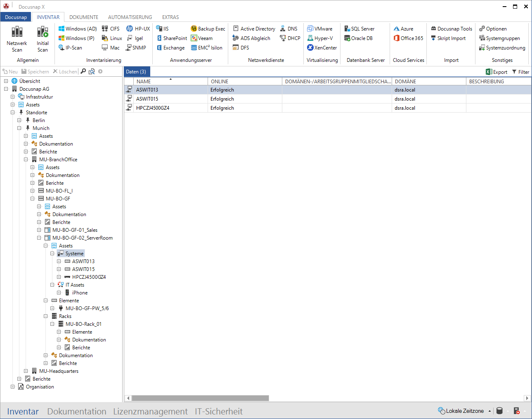
Task: Open the Veeam scan
Action: coord(202,38)
